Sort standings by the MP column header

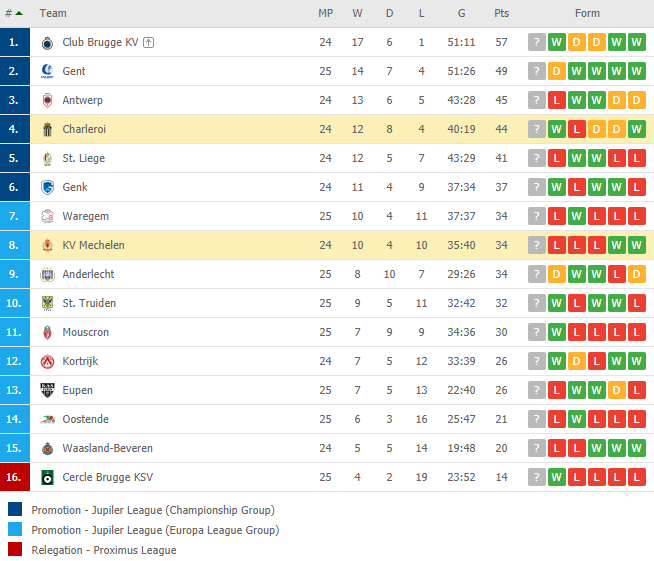(325, 13)
